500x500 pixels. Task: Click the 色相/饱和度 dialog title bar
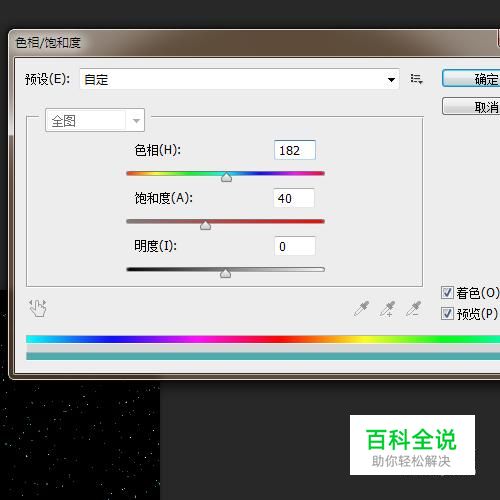[x=254, y=43]
